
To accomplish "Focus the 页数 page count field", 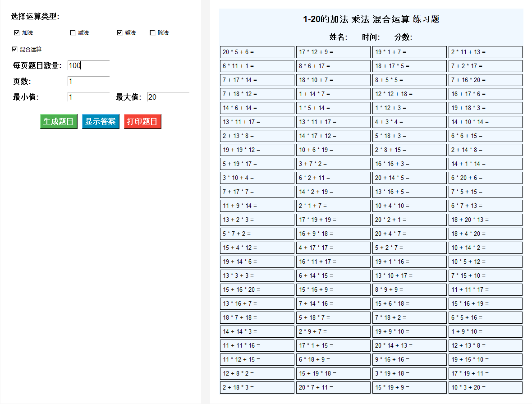I will tap(88, 82).
